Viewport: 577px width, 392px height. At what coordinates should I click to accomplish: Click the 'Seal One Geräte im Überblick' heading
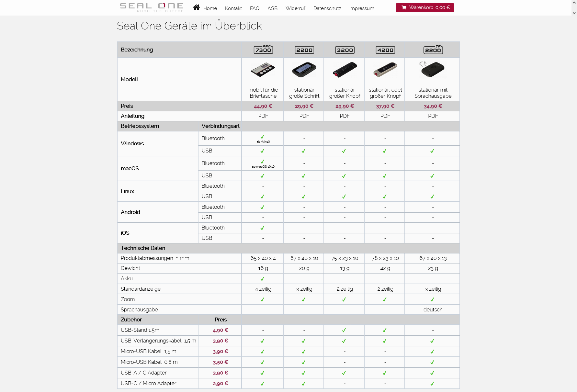(189, 26)
